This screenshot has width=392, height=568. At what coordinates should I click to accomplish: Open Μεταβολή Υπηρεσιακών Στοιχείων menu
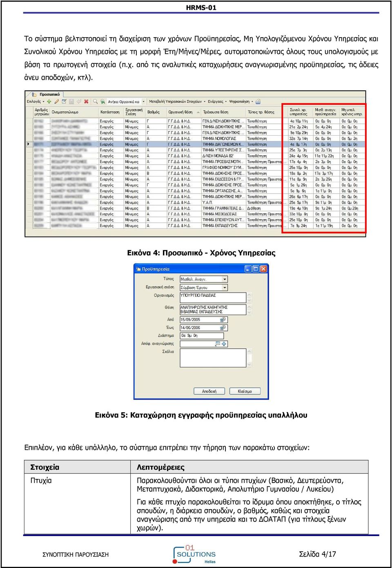click(176, 101)
